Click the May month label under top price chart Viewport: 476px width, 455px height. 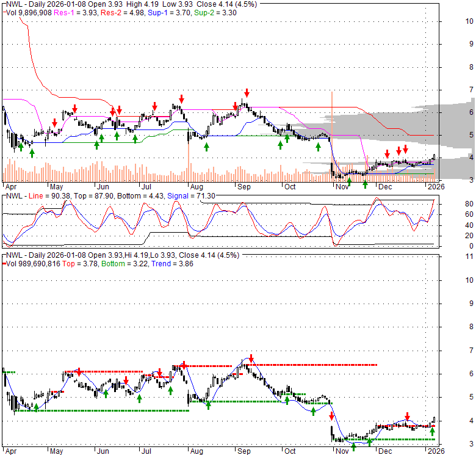[57, 187]
